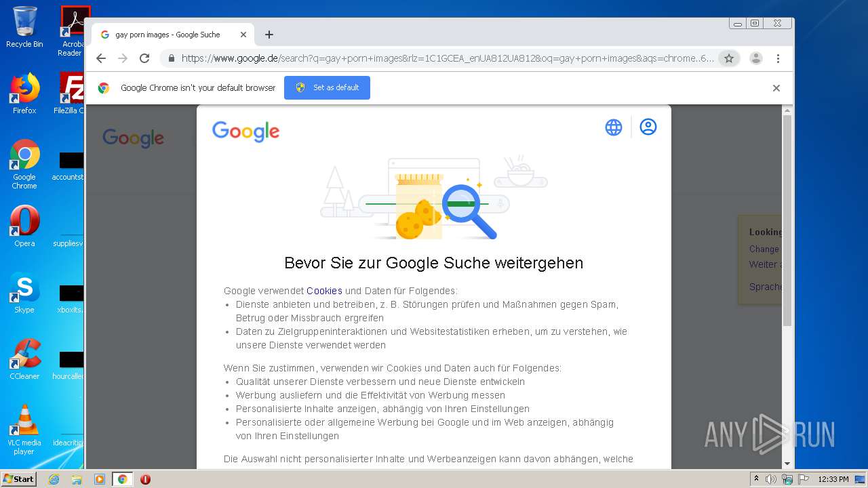Click the forward navigation arrow
868x488 pixels.
(x=123, y=58)
